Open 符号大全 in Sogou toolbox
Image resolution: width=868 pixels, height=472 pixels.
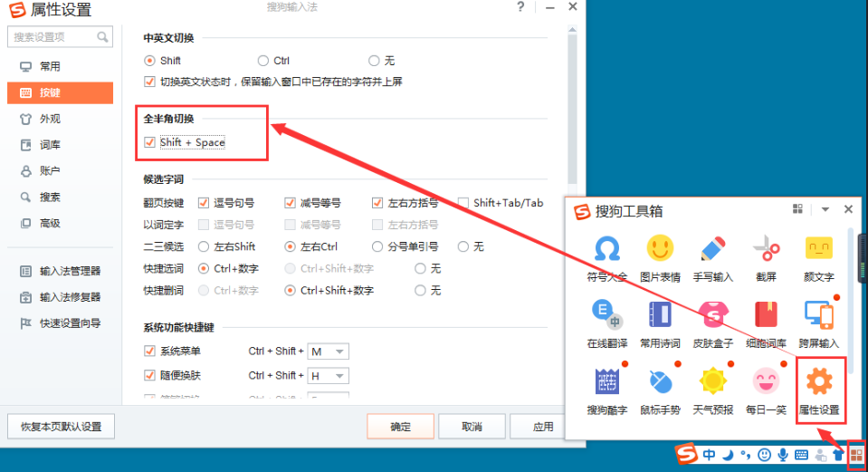point(606,258)
